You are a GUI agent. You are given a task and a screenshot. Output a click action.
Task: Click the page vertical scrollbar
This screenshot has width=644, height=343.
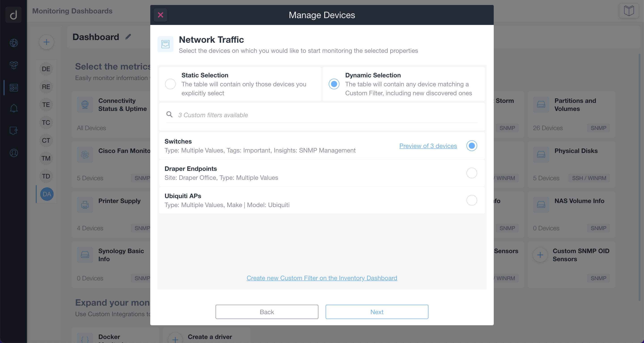pyautogui.click(x=640, y=178)
